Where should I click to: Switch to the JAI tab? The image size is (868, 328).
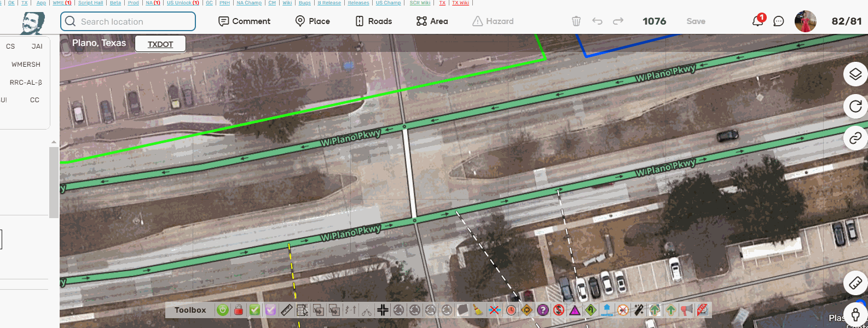pos(37,46)
